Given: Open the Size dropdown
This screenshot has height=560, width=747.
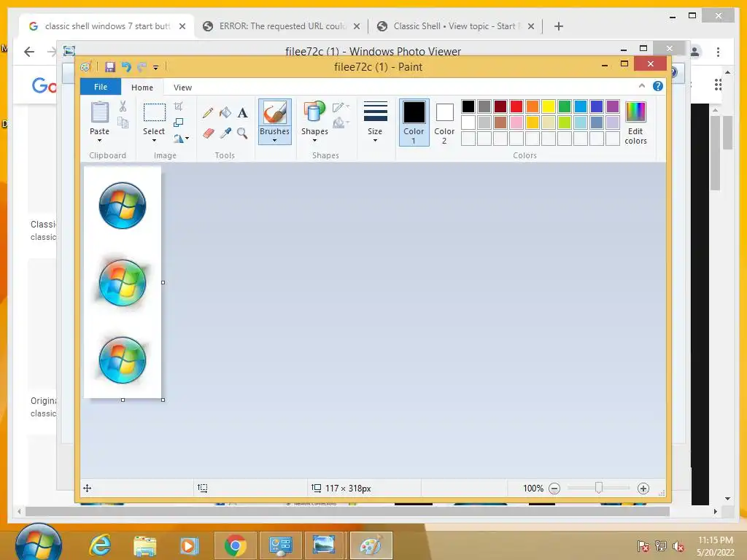Looking at the screenshot, I should tap(375, 141).
